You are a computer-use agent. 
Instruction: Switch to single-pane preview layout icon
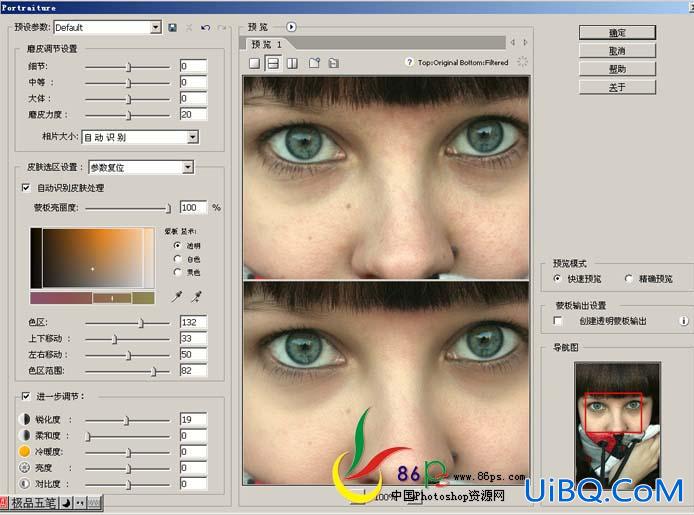click(x=254, y=63)
